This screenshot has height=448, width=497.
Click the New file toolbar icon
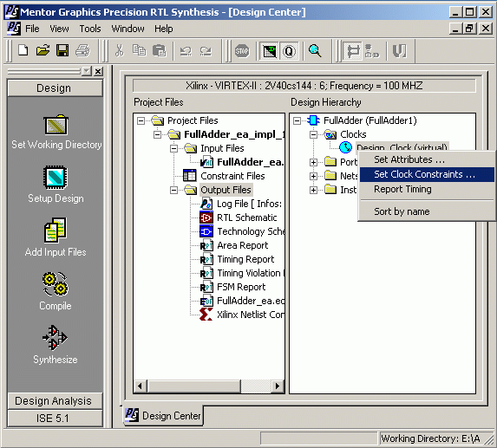pos(23,50)
